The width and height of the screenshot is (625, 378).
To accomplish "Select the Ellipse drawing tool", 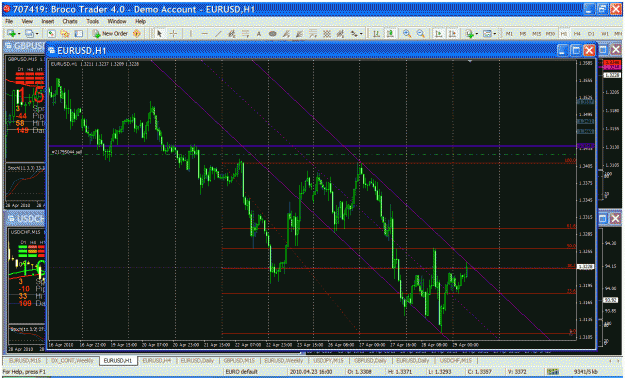I will pos(273,34).
